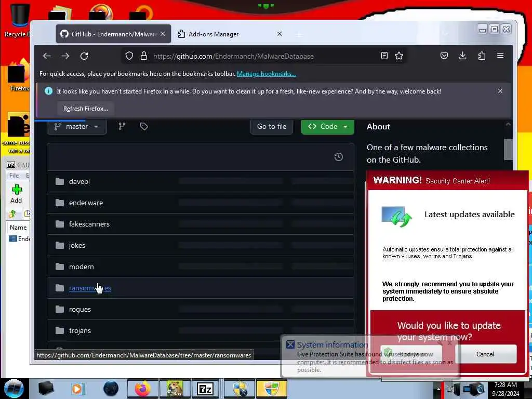Click Cancel in Security Center Alert
Image resolution: width=532 pixels, height=399 pixels.
(485, 354)
